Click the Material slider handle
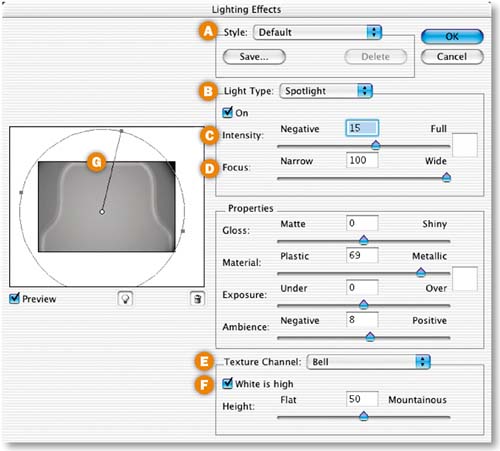The height and width of the screenshot is (451, 500). 421,272
